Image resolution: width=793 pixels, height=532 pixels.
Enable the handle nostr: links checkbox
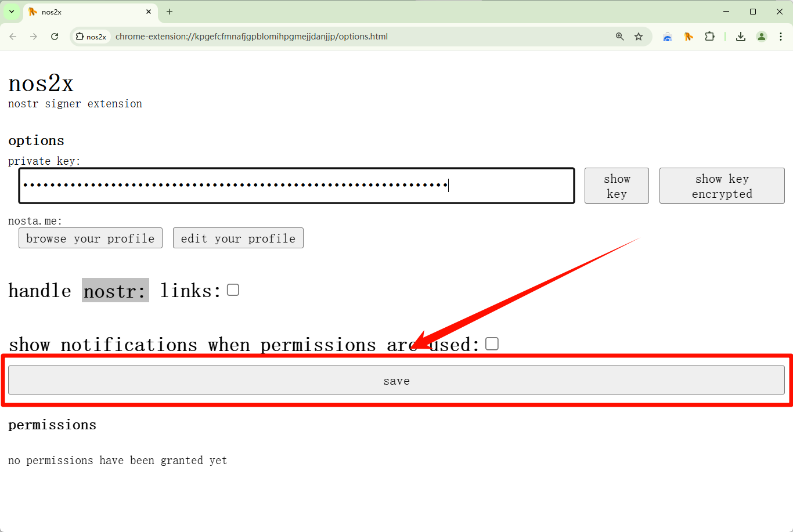coord(233,290)
